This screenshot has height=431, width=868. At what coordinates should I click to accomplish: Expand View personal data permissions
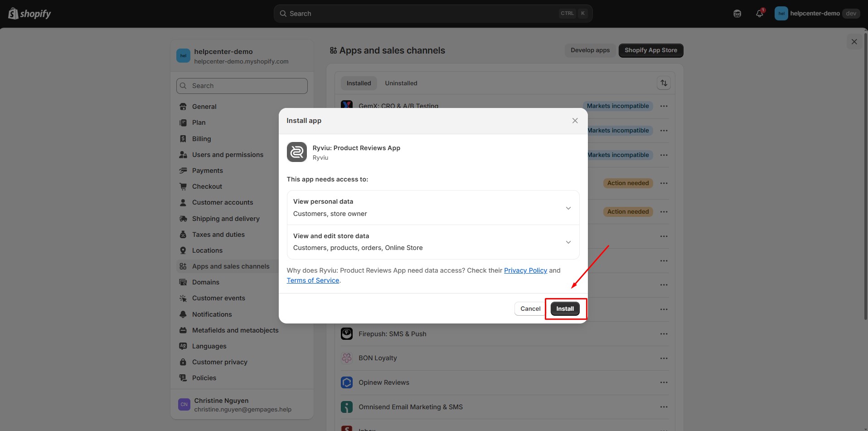click(x=568, y=208)
